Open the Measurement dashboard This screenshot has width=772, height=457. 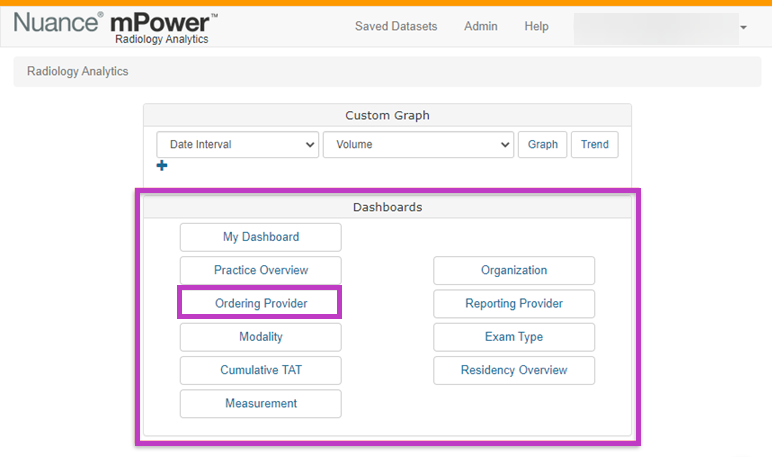tap(260, 404)
